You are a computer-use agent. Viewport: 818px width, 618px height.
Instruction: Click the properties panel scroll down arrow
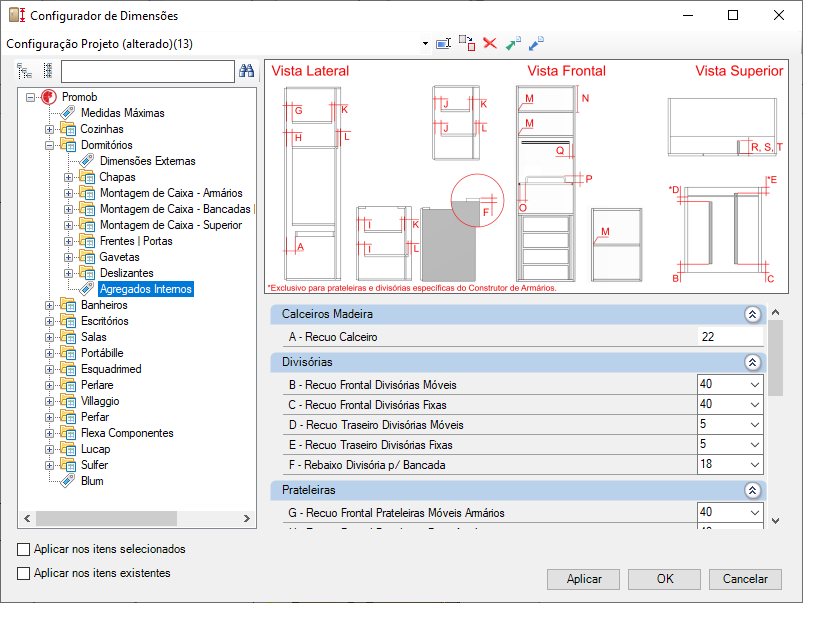(776, 521)
